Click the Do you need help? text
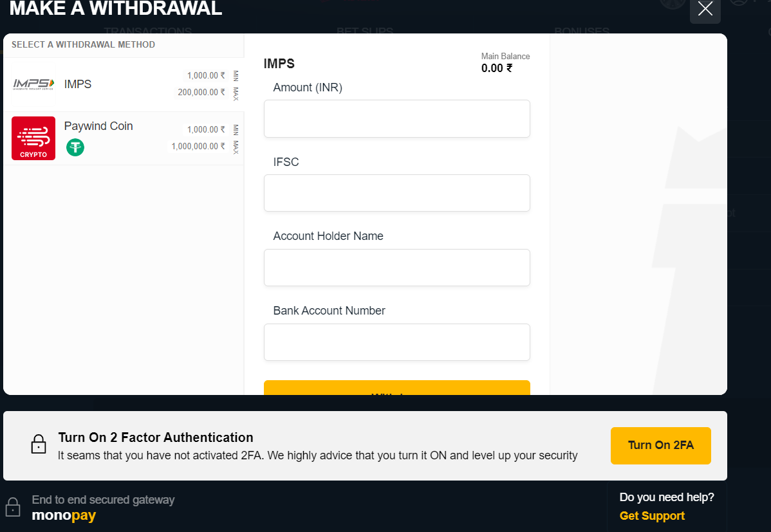Screen dimensions: 771x532 coord(667,497)
